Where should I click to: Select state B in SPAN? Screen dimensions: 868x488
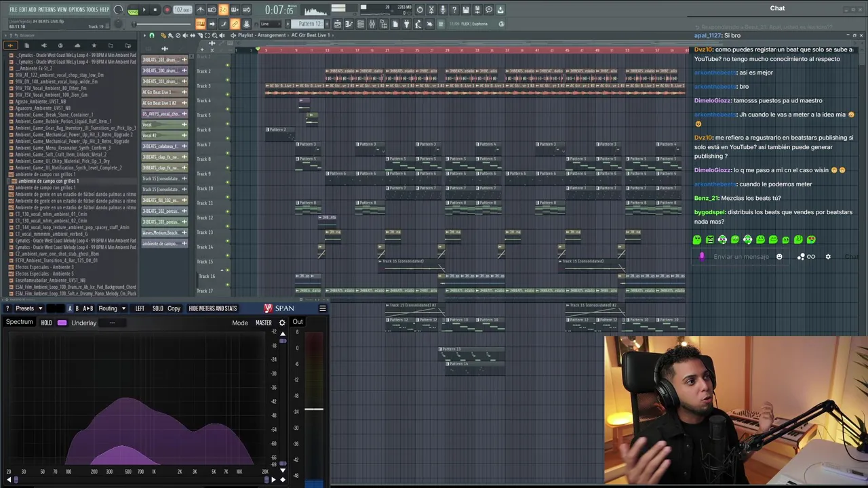coord(77,308)
